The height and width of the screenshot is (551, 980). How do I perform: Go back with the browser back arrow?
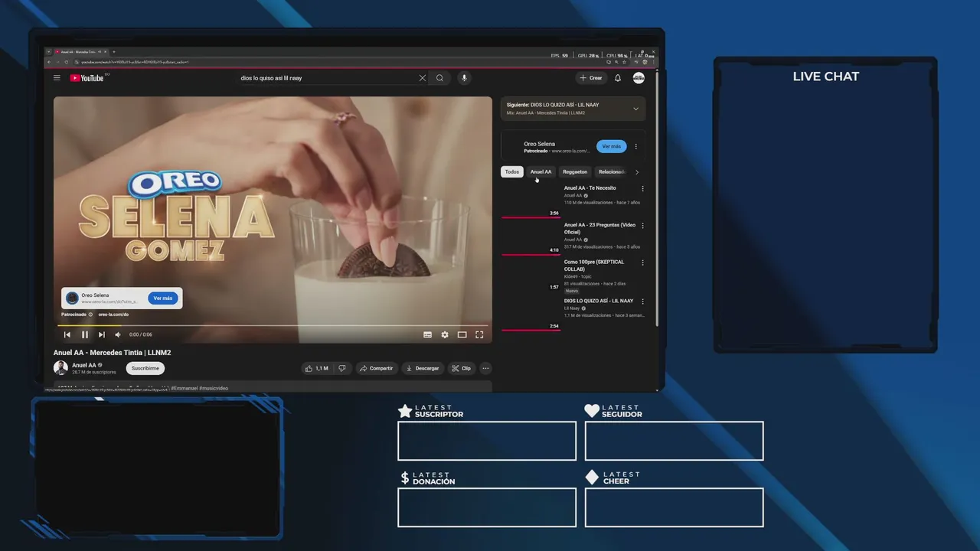pyautogui.click(x=49, y=62)
